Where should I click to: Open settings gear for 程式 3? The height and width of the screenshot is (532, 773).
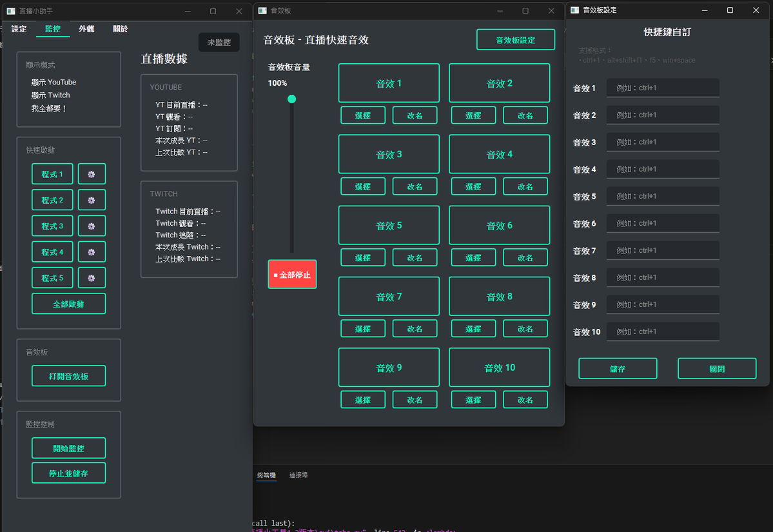(x=91, y=226)
